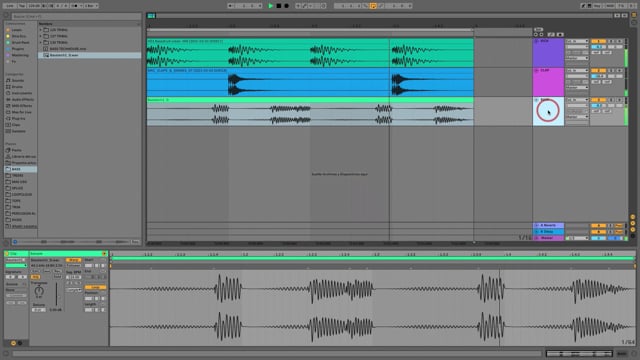Click the clip gain slider

(x=56, y=294)
